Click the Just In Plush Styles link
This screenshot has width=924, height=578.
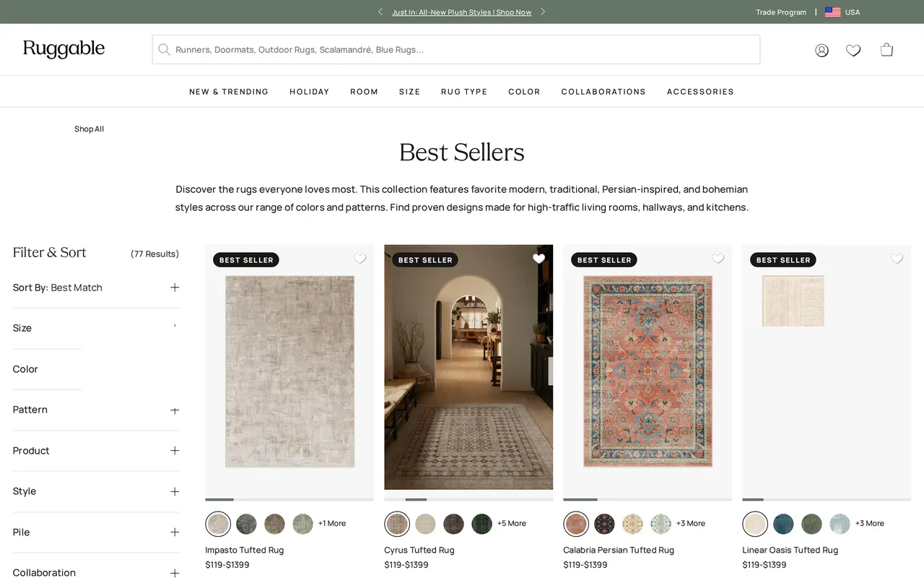click(x=462, y=12)
